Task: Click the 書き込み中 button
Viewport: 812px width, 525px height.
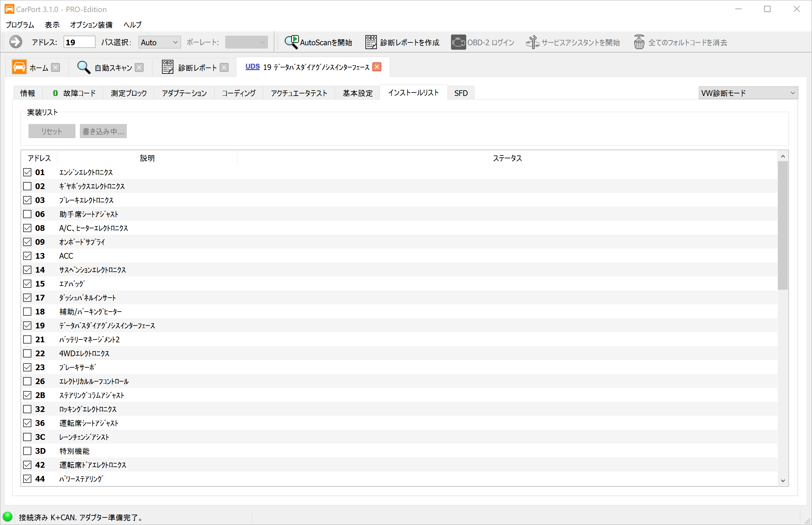Action: click(x=103, y=131)
